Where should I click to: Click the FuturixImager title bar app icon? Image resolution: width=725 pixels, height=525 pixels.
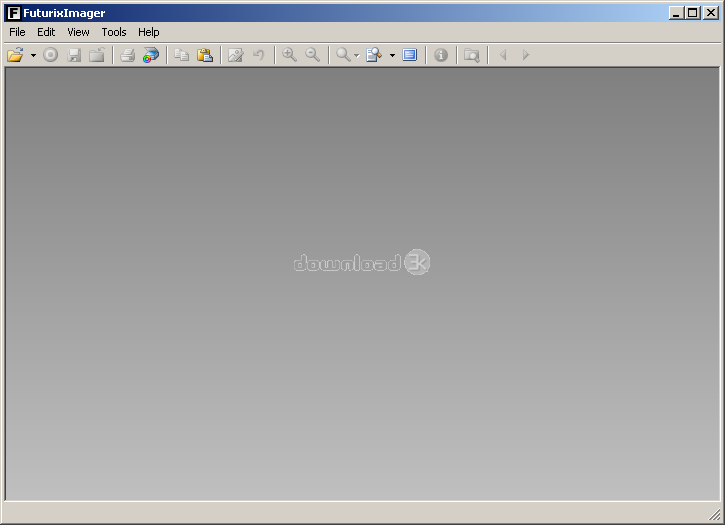tap(14, 13)
